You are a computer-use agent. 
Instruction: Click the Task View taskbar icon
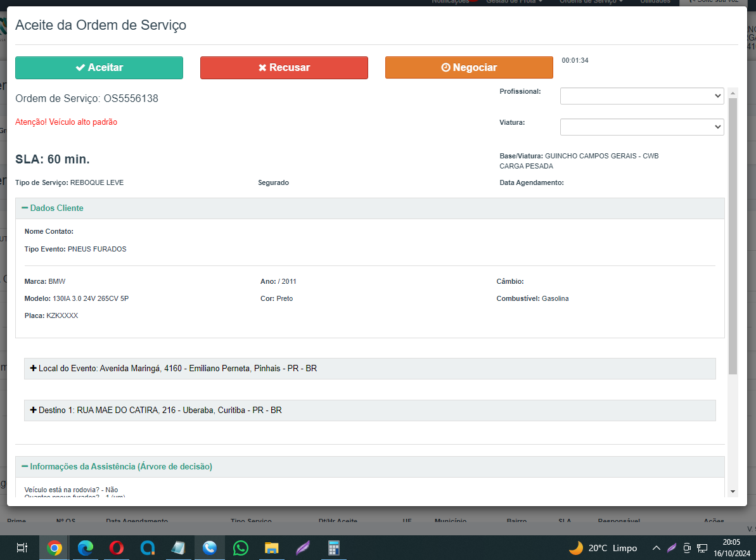[x=22, y=548]
